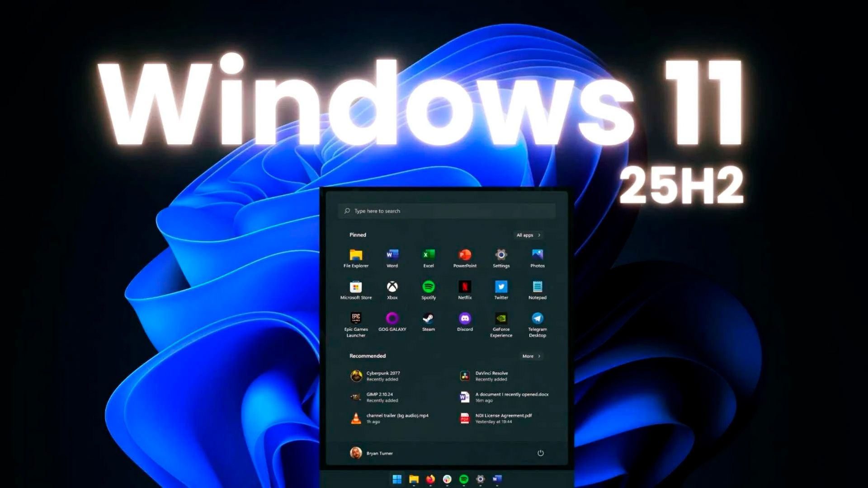Click the power button
Viewport: 868px width, 488px height.
541,453
